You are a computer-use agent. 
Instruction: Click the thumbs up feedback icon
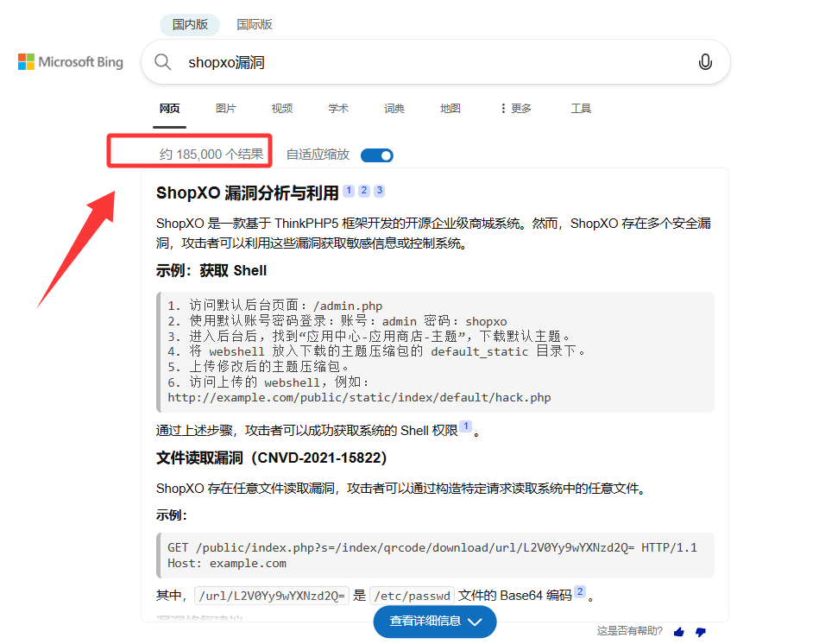[679, 632]
